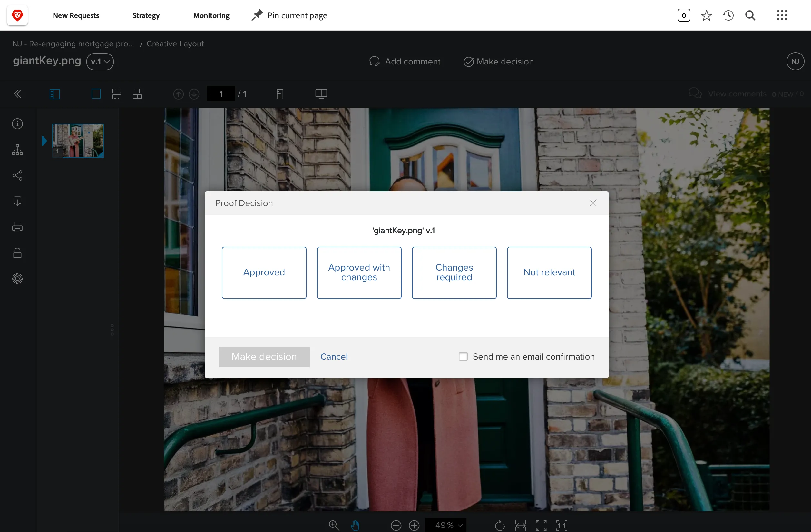Toggle the thumbnails panel icon
811x532 pixels.
(x=55, y=94)
